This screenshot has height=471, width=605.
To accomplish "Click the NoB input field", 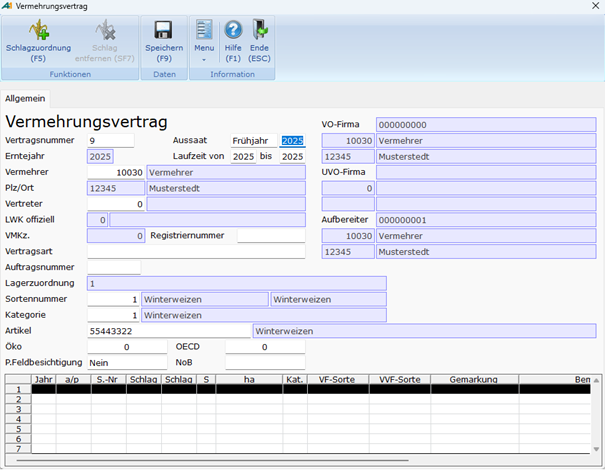I will pos(265,362).
